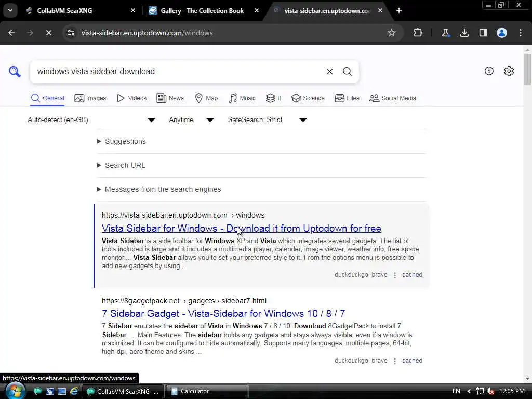This screenshot has width=532, height=399.
Task: Go back with the browser back arrow
Action: [11, 33]
